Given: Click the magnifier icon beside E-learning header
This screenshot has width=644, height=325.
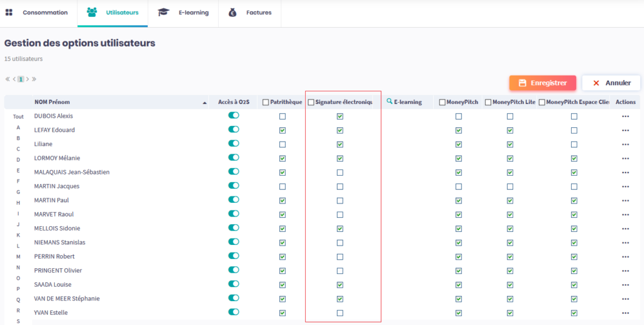Looking at the screenshot, I should [389, 102].
